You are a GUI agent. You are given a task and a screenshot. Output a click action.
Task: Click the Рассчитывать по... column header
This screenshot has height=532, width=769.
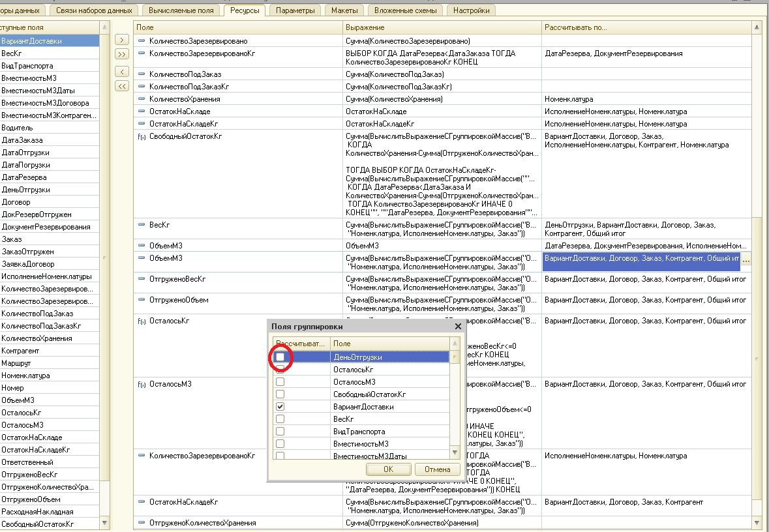pyautogui.click(x=646, y=27)
